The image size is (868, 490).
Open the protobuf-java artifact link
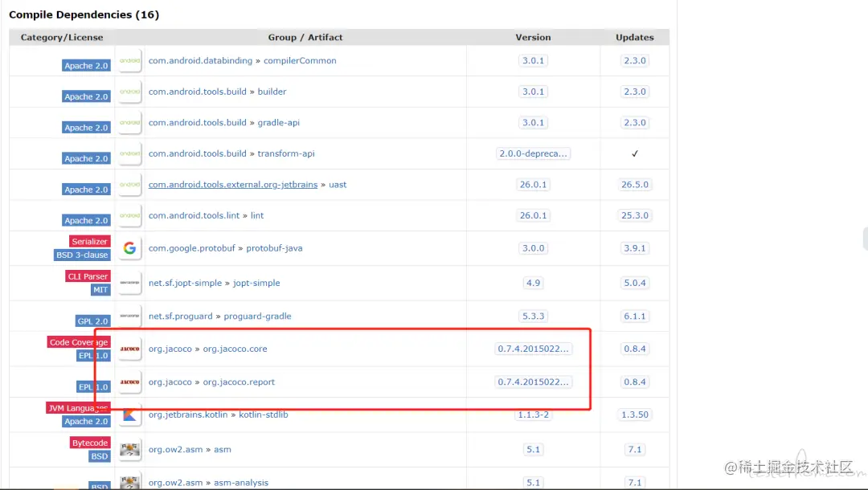275,247
